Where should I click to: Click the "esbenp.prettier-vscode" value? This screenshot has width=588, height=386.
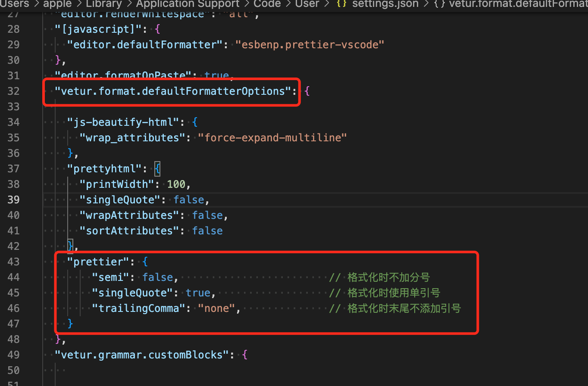click(310, 45)
